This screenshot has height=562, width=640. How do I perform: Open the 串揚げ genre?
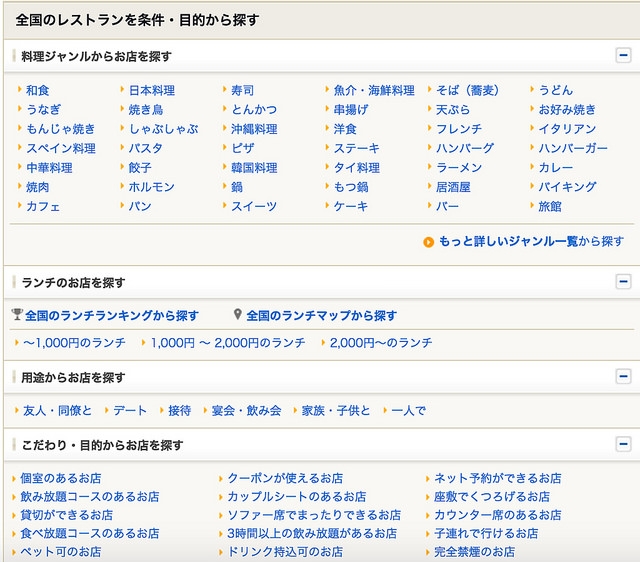(351, 109)
